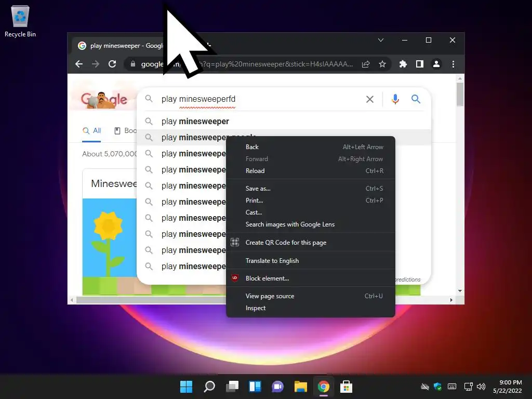Click the Minesweeper flower game thumbnail
Image resolution: width=532 pixels, height=399 pixels.
(110, 246)
